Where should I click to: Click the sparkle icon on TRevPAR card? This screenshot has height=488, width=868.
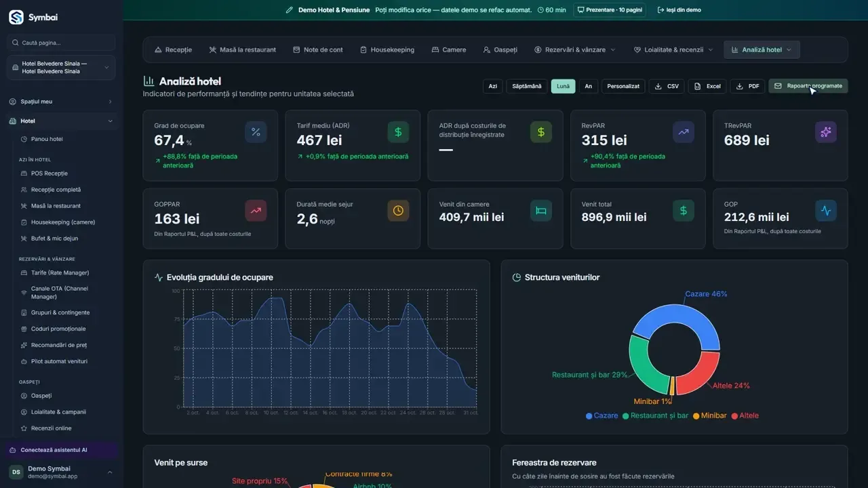(x=826, y=132)
